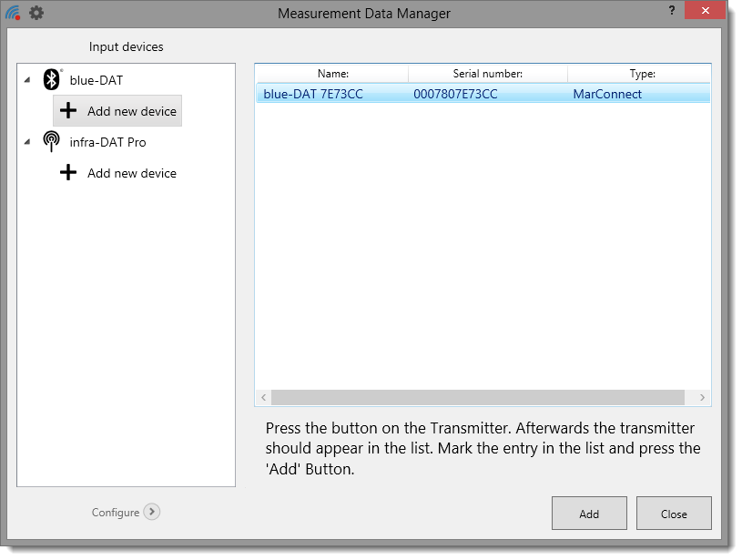Sort list by Serial number column header
742x560 pixels.
[487, 74]
